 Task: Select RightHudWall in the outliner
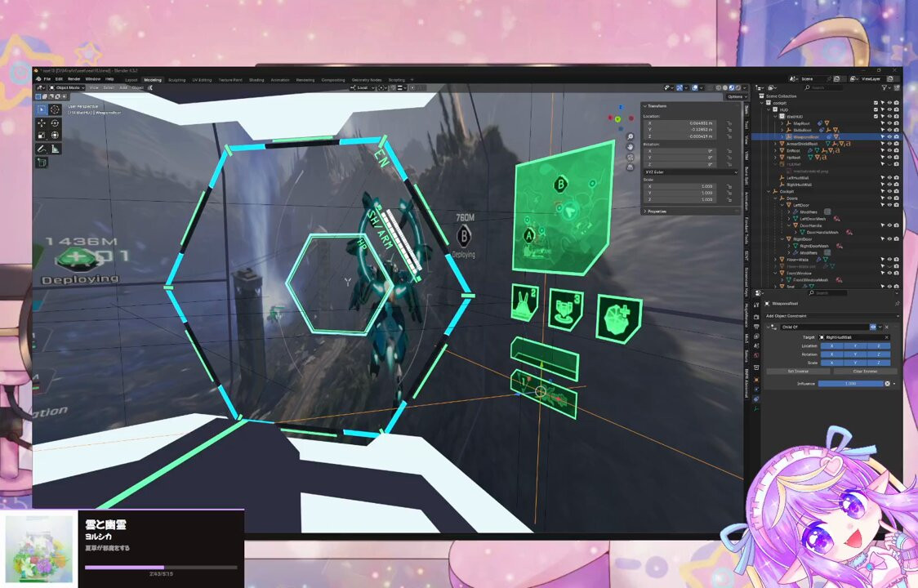(x=800, y=185)
